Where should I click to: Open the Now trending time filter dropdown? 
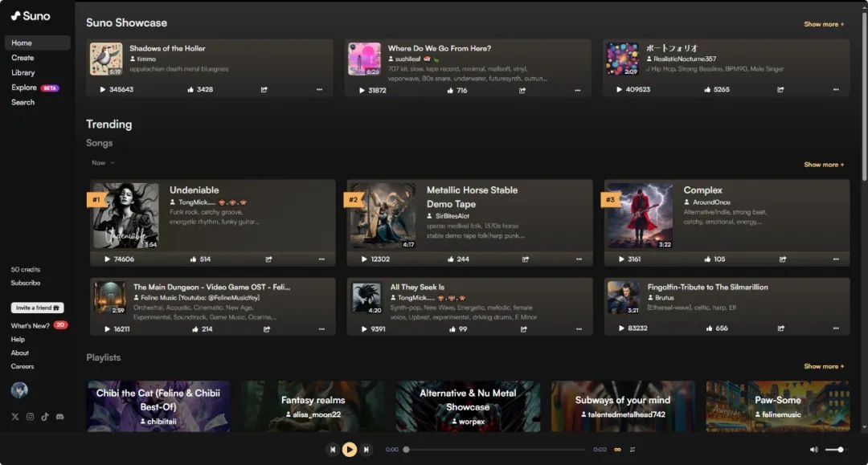[103, 163]
